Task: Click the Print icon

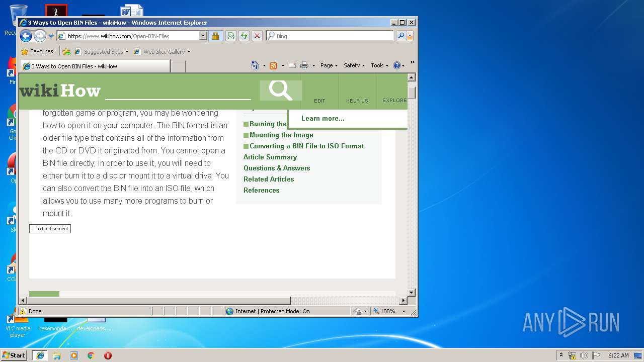Action: [x=304, y=65]
